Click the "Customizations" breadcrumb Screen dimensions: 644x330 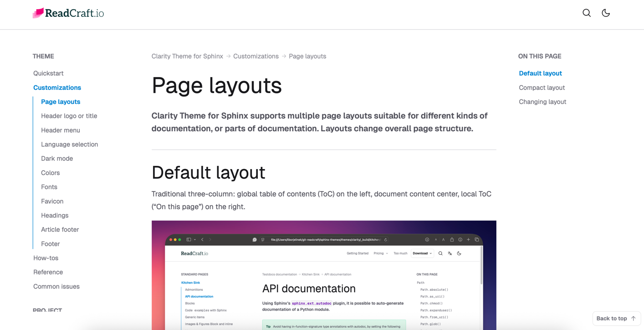(x=256, y=56)
